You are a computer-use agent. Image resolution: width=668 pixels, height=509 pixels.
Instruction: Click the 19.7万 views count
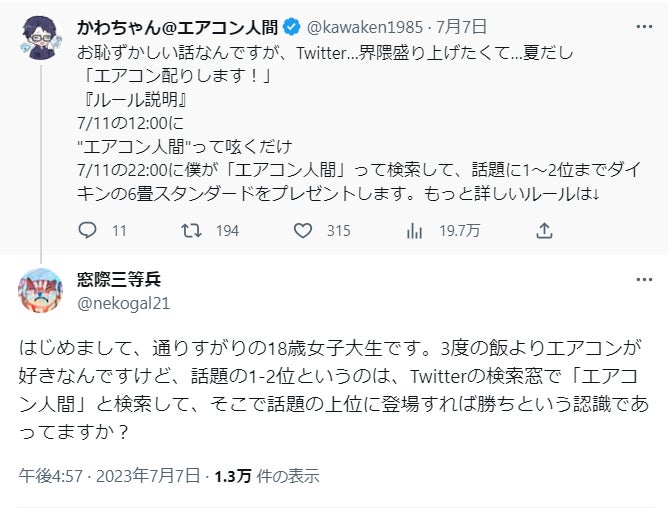(x=459, y=231)
